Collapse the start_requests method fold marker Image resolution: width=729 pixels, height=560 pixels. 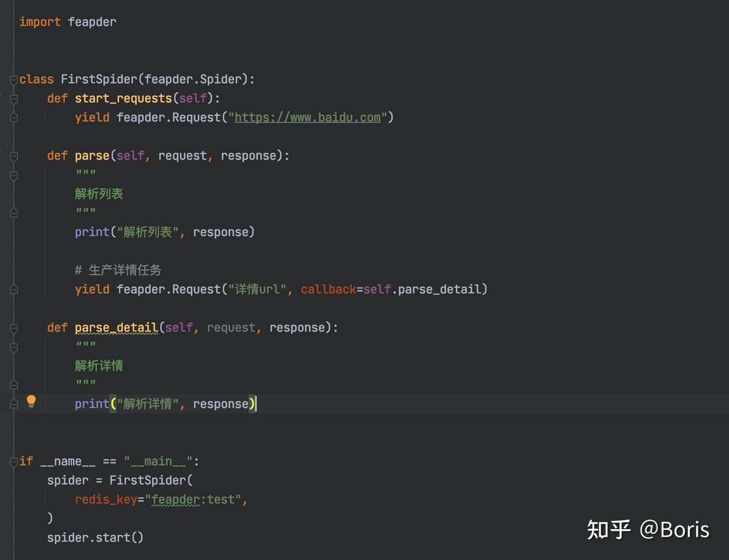14,99
